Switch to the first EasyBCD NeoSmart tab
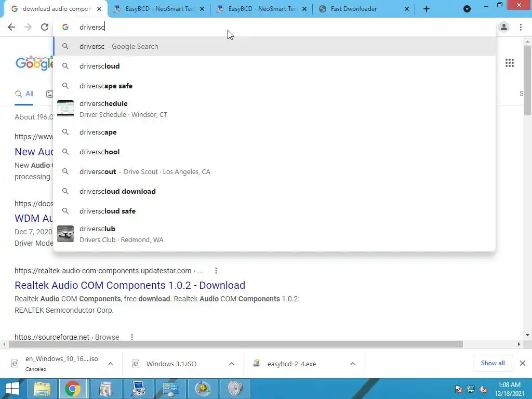This screenshot has height=399, width=532. [158, 9]
